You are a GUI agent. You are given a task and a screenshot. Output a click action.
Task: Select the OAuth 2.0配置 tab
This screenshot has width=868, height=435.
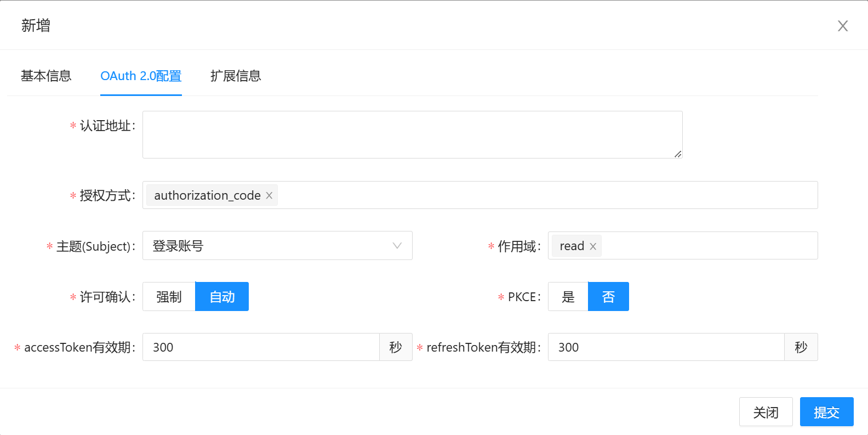(x=141, y=76)
